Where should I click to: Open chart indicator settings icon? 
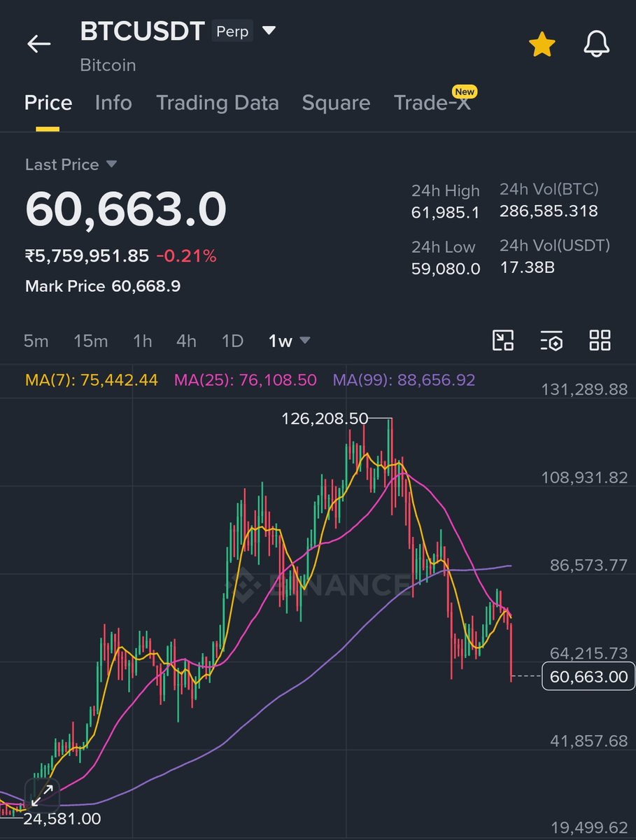tap(551, 341)
